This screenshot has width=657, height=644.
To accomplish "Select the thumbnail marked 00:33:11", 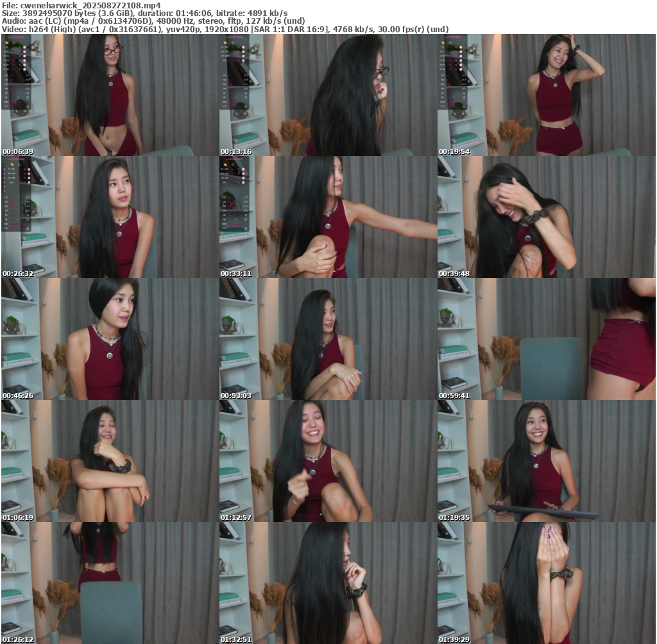I will (x=328, y=217).
